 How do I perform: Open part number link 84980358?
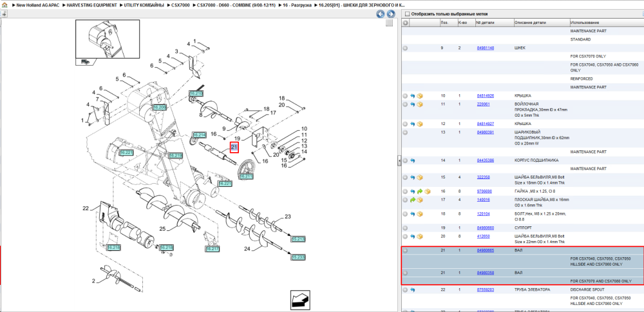pyautogui.click(x=485, y=273)
